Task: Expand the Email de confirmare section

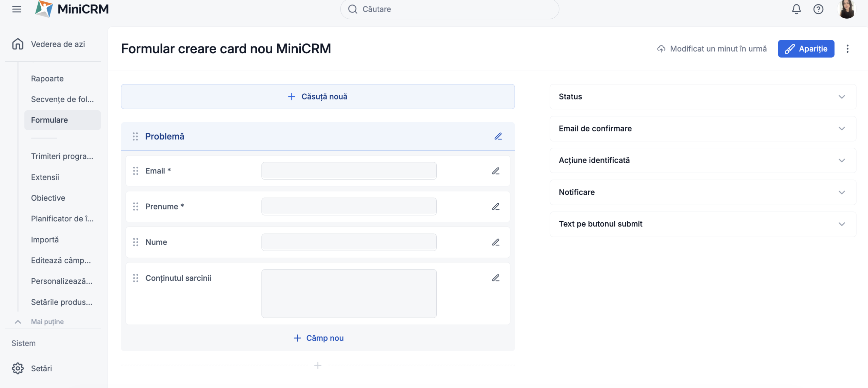Action: tap(703, 129)
